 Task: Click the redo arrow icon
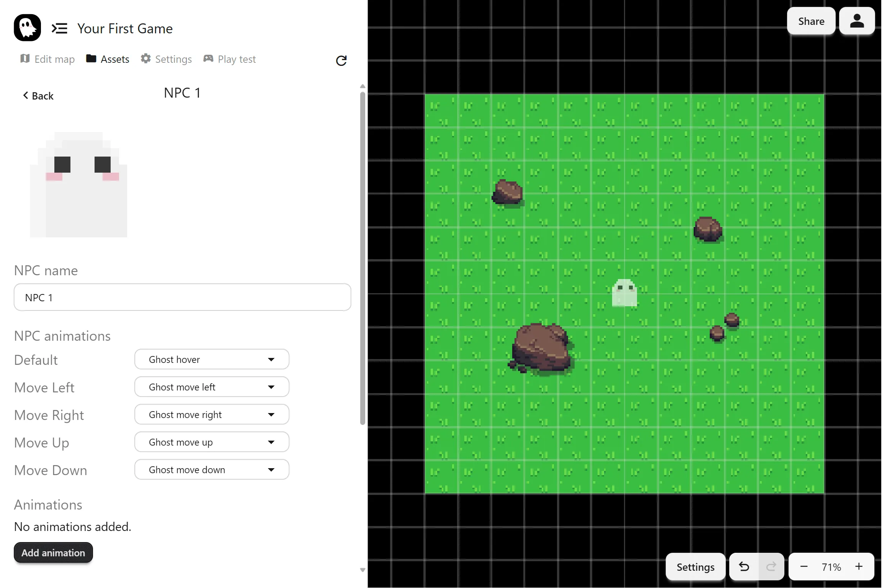pyautogui.click(x=771, y=567)
